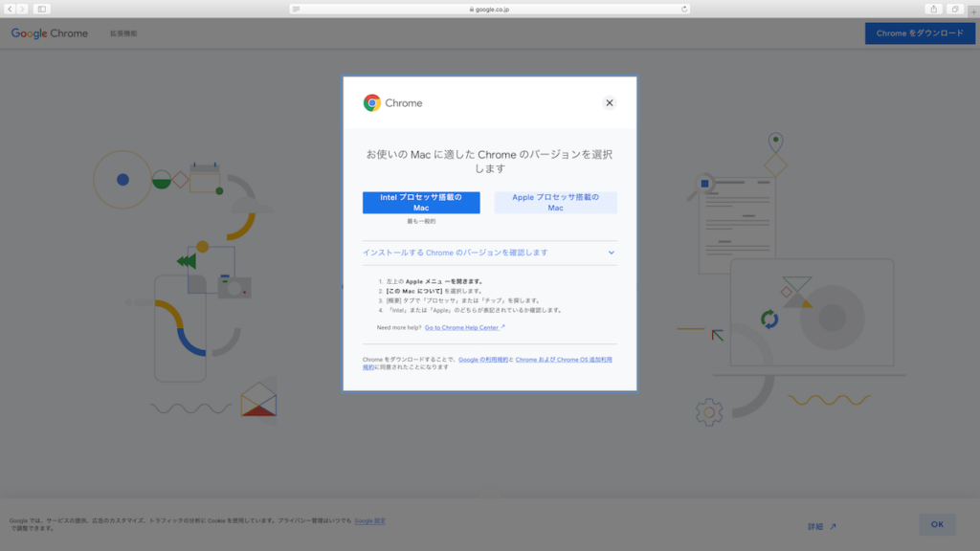The width and height of the screenshot is (980, 551).
Task: Click the show tab overview icon
Action: 955,9
